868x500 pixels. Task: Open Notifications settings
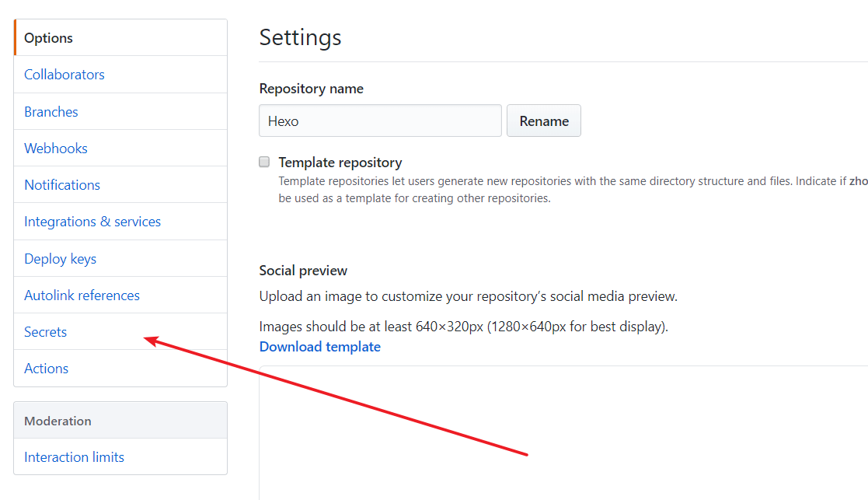(x=62, y=185)
